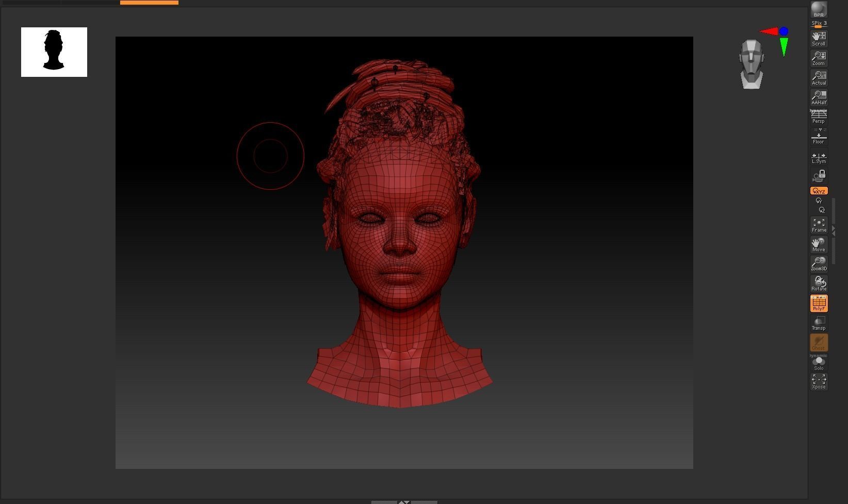The height and width of the screenshot is (504, 848).
Task: Click the blue Z axis dot
Action: 784,31
